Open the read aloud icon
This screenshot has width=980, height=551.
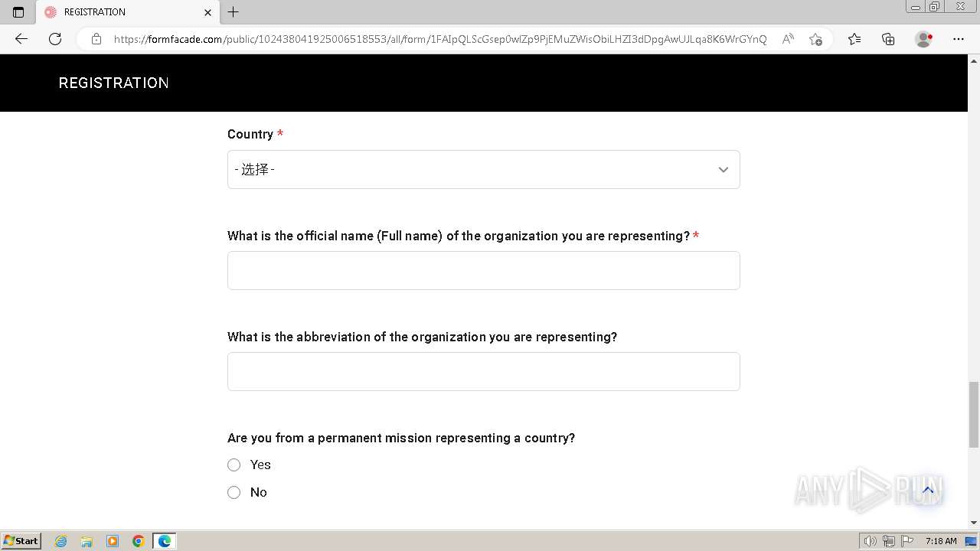pyautogui.click(x=787, y=39)
